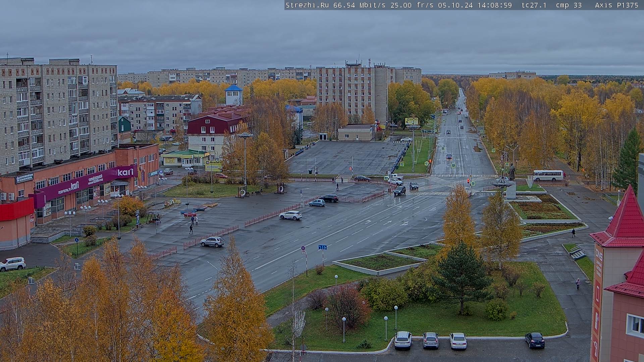Select the 05.10.24 date stamp
Screen dimensions: 644x362
click(x=455, y=5)
